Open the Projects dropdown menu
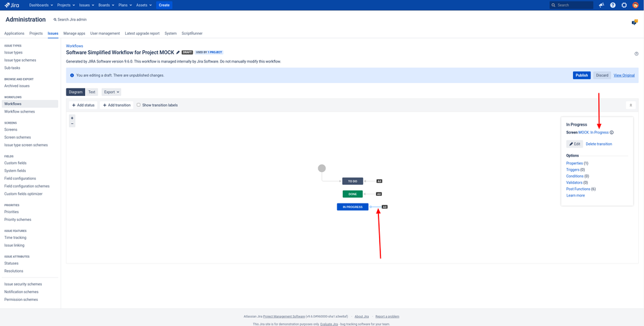The width and height of the screenshot is (644, 326). coord(66,5)
